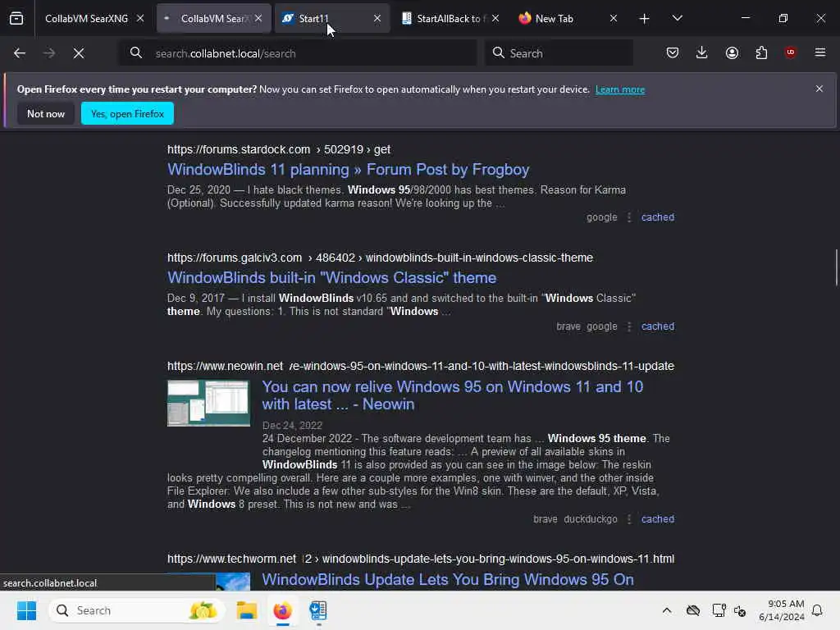The image size is (840, 630).
Task: Close the StartAllBack tab
Action: 495,18
